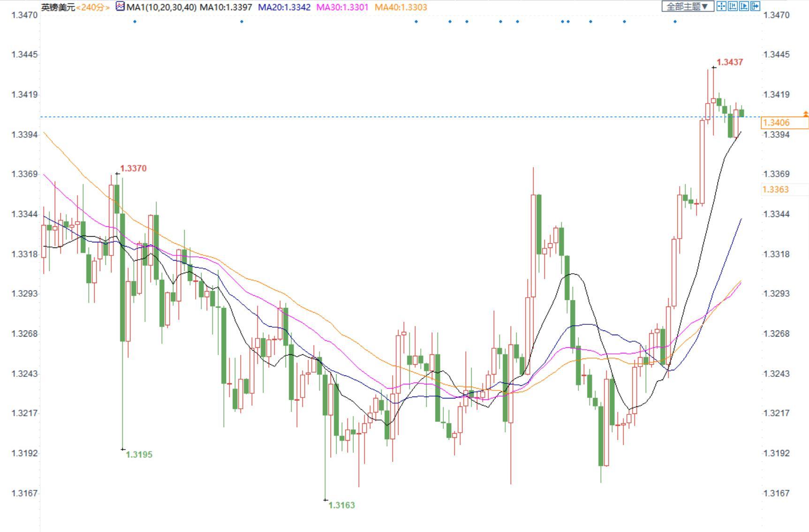The height and width of the screenshot is (532, 809).
Task: Click the 1.3437 high price marker
Action: [730, 62]
